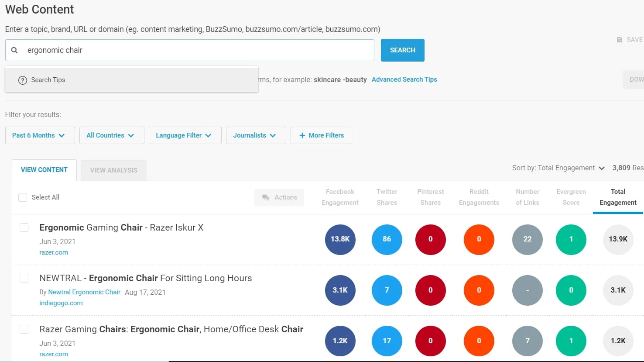Click the SEARCH button
644x362 pixels.
tap(402, 50)
